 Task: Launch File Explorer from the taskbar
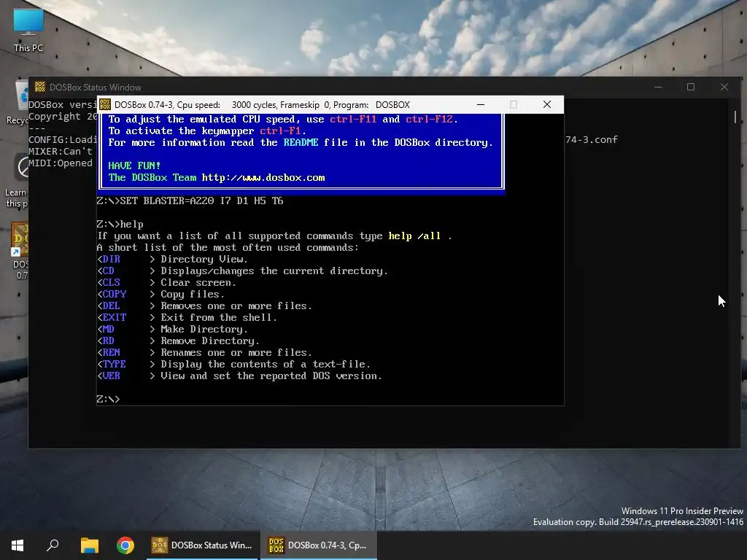point(89,545)
